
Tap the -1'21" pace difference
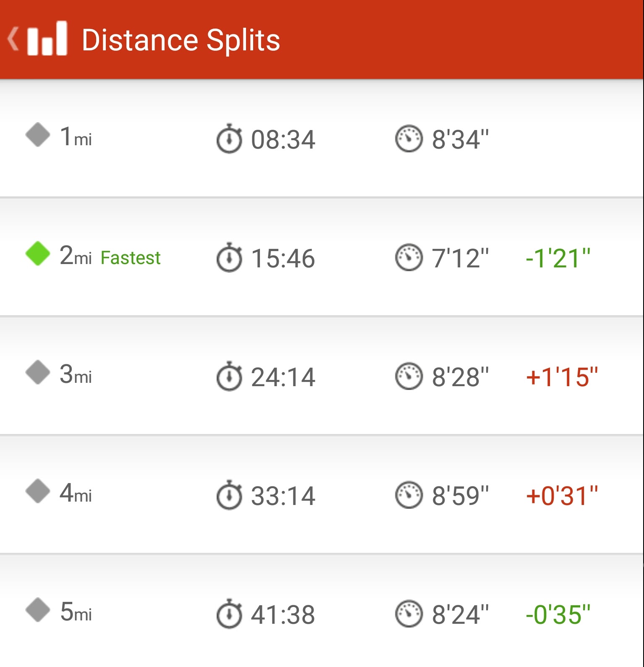click(558, 258)
